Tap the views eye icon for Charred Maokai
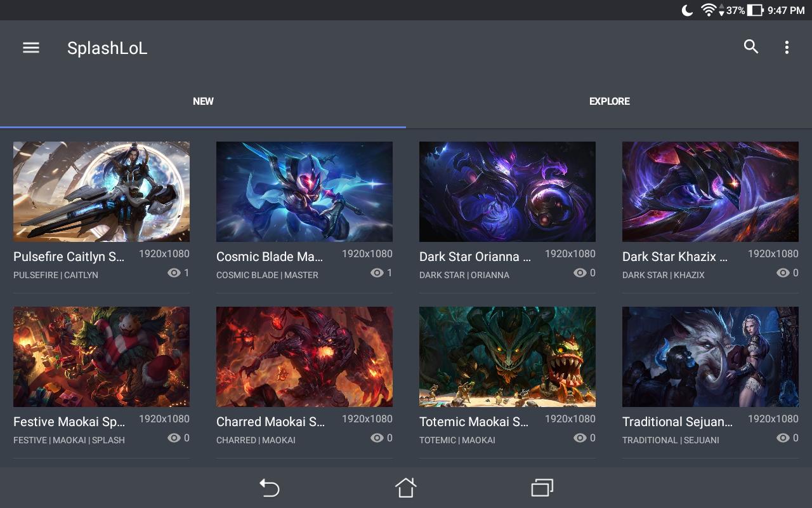Viewport: 812px width, 508px height. tap(377, 438)
